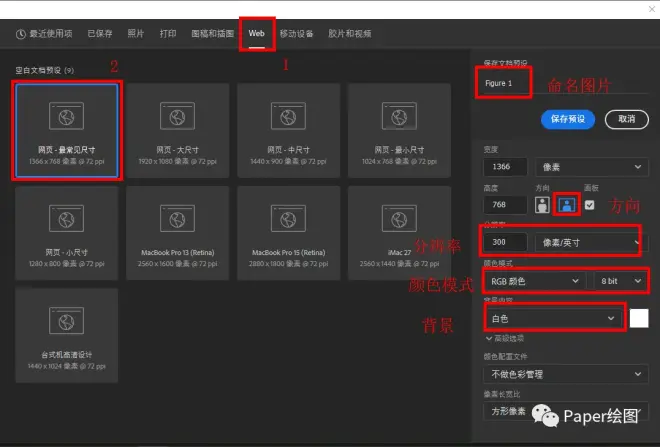Choose the 网页-小尺寸 1280x800 preset

67,233
